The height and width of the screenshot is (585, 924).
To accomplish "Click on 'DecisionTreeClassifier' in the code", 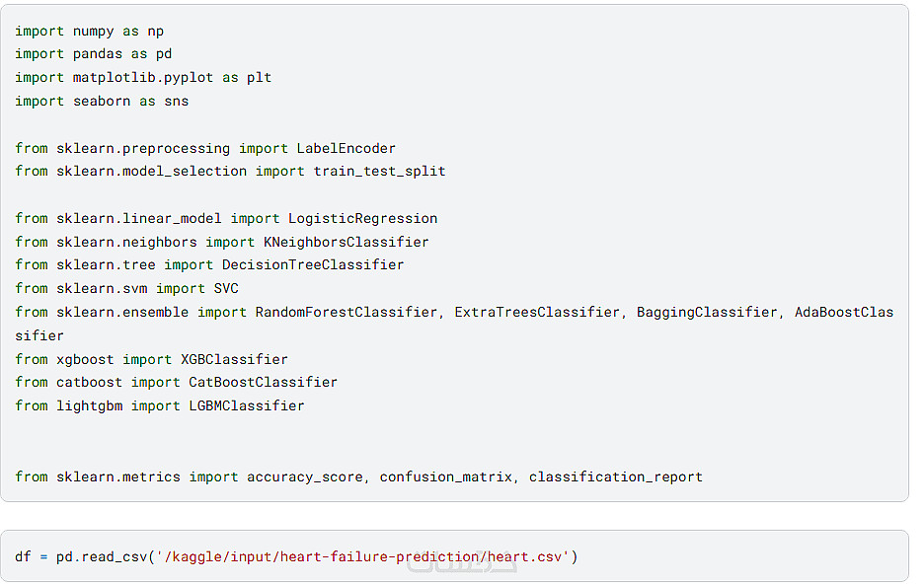I will [312, 264].
